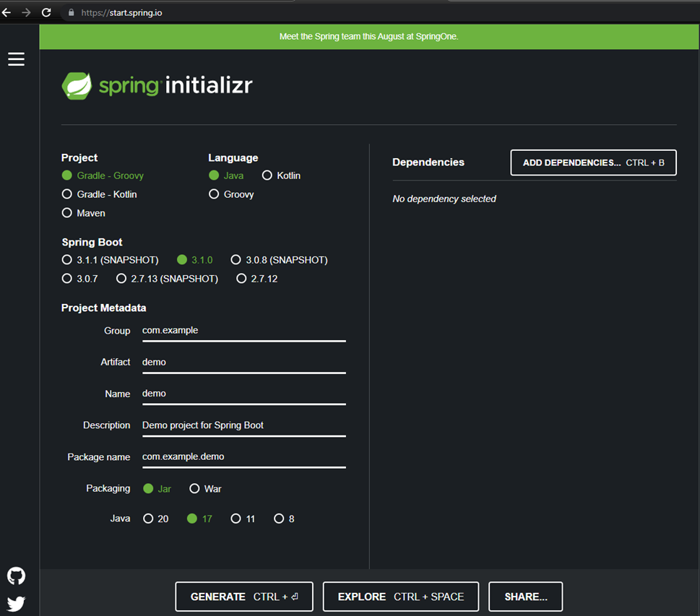Click the 'No dependency selected' text
Screen dimensions: 700x616
[444, 199]
